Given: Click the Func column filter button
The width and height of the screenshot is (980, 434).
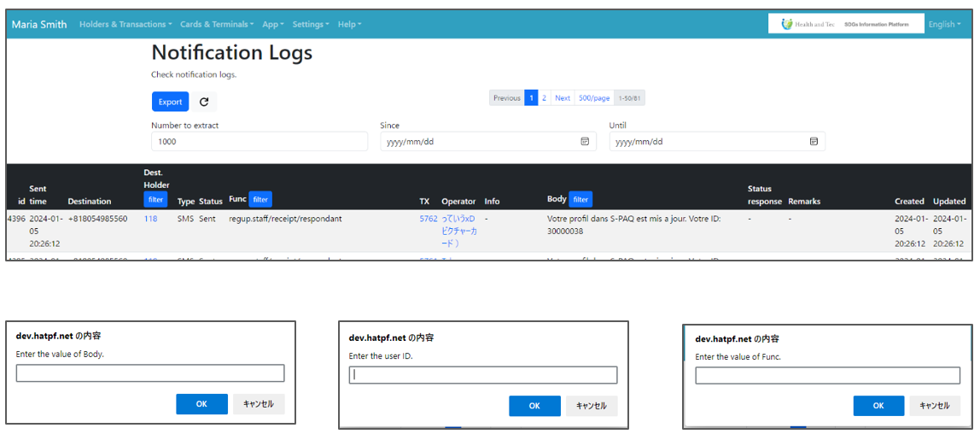Looking at the screenshot, I should tap(260, 199).
